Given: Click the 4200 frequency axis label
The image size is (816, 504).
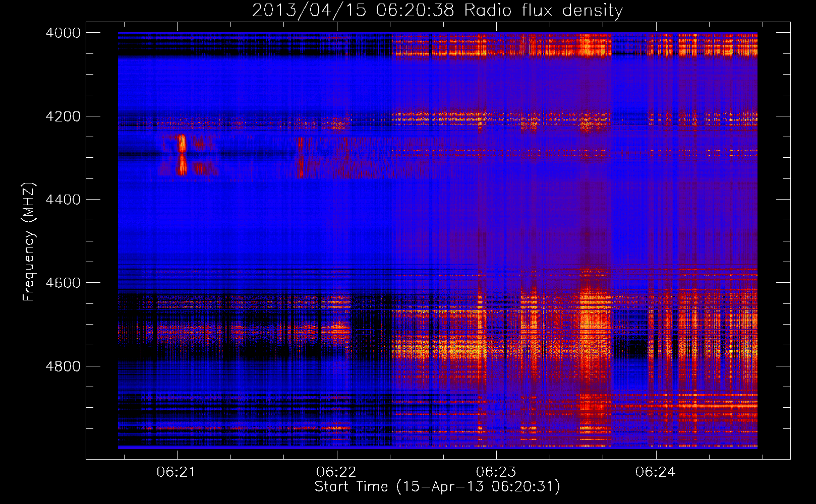Looking at the screenshot, I should pyautogui.click(x=63, y=116).
